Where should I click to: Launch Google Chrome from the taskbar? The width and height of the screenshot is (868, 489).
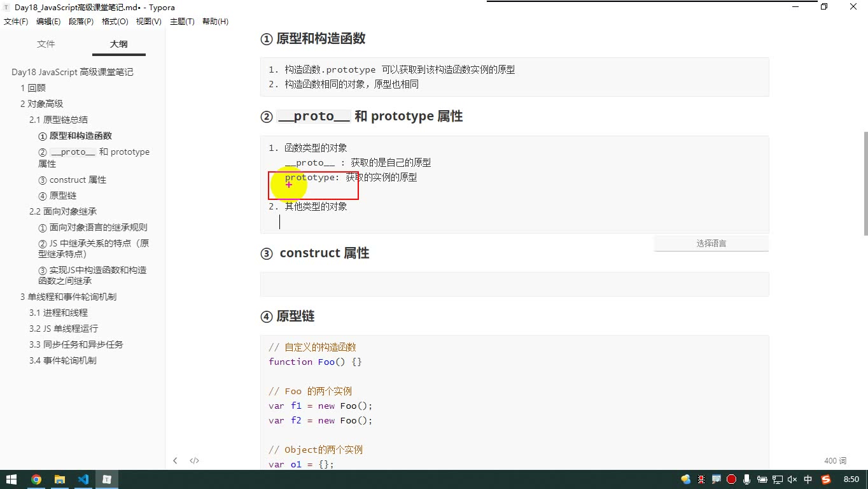click(x=36, y=479)
